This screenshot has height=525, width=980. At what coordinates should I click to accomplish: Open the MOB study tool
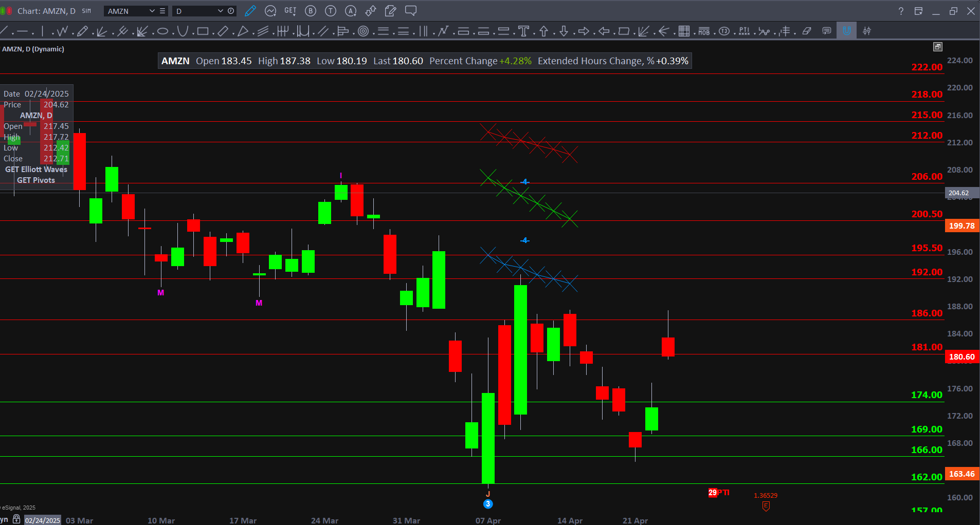[704, 31]
